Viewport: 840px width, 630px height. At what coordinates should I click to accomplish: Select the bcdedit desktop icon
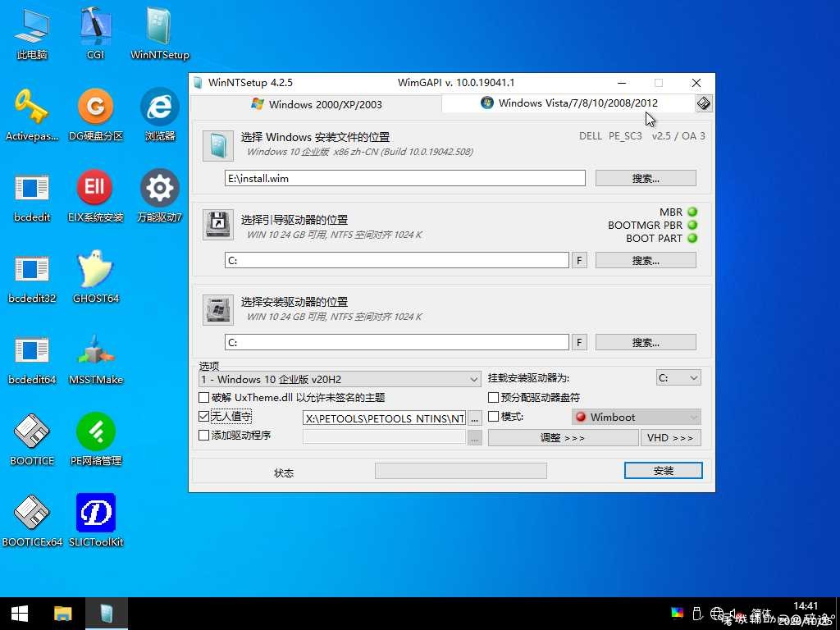[x=32, y=196]
